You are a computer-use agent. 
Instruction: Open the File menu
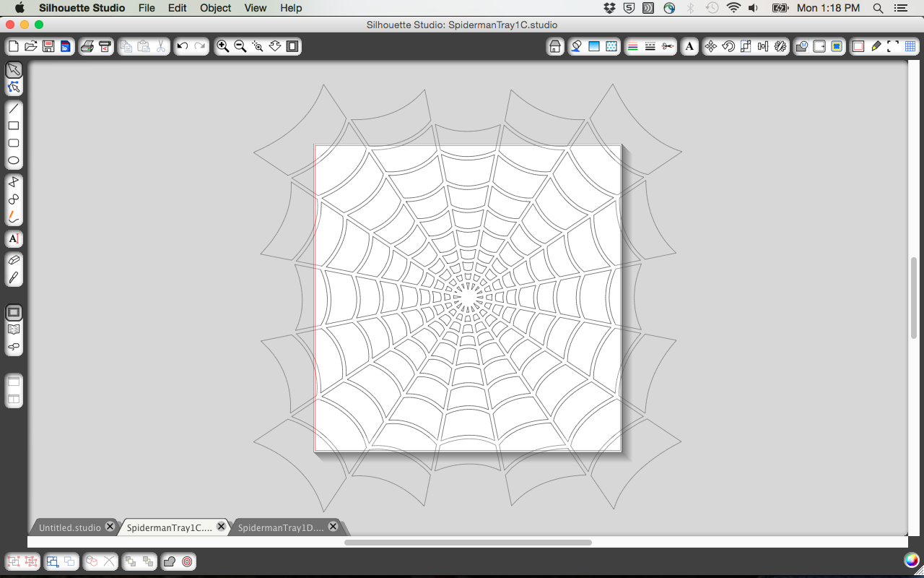click(147, 8)
